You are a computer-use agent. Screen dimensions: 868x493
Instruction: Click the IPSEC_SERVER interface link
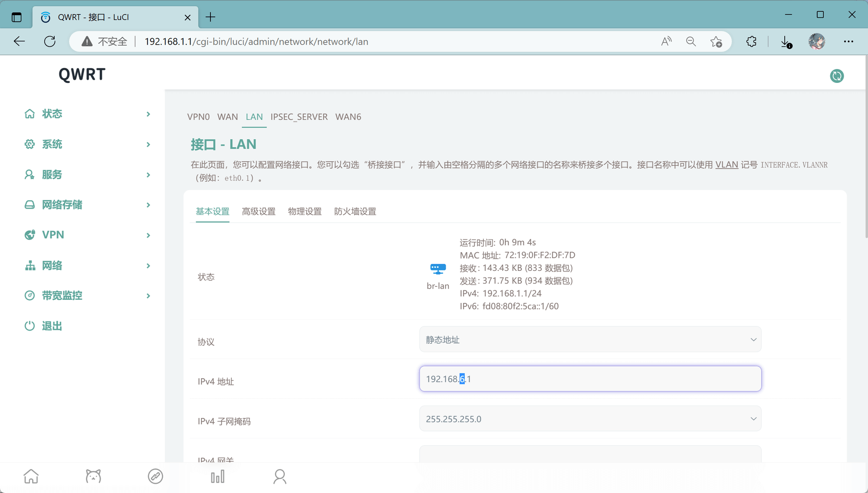[299, 117]
